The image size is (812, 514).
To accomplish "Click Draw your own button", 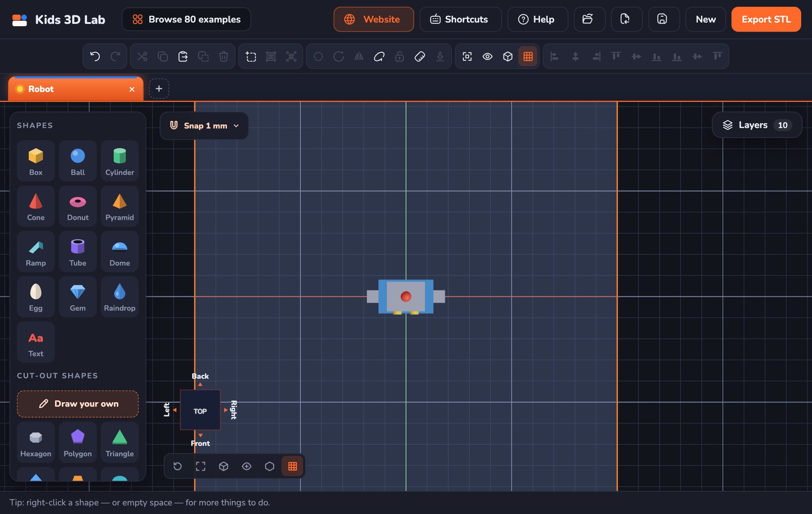I will pos(78,404).
